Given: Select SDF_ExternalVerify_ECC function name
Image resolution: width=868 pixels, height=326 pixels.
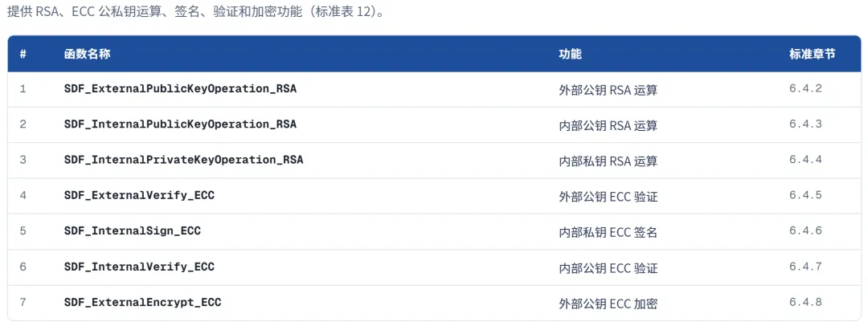Looking at the screenshot, I should [140, 195].
